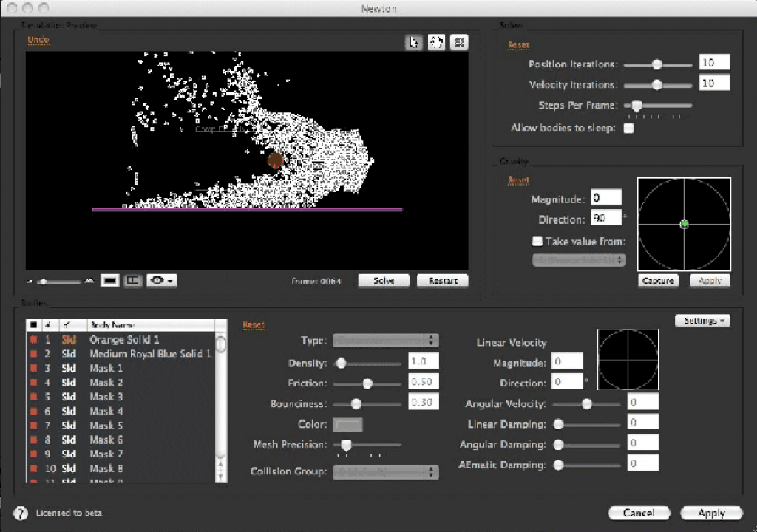757x532 pixels.
Task: Enable Allow bodies to sleep checkbox
Action: pyautogui.click(x=628, y=128)
